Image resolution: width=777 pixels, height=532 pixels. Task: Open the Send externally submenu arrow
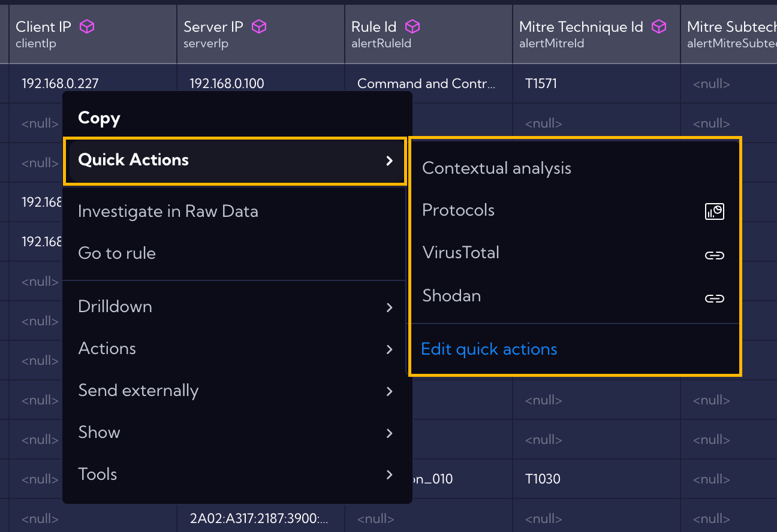click(x=390, y=391)
